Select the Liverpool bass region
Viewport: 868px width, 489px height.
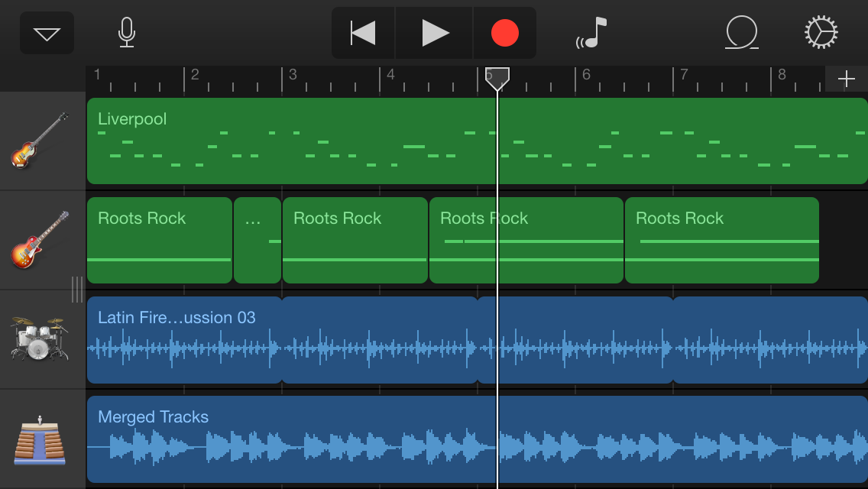478,141
